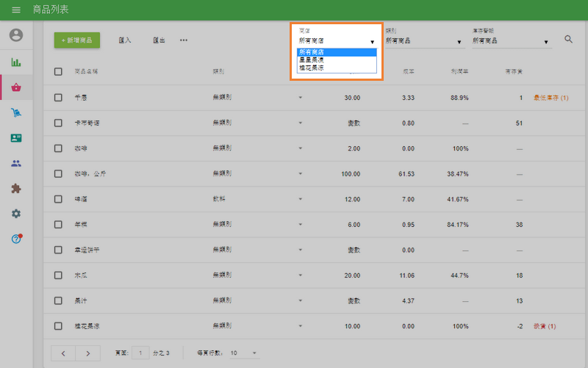Open the settings gear icon

tap(16, 213)
